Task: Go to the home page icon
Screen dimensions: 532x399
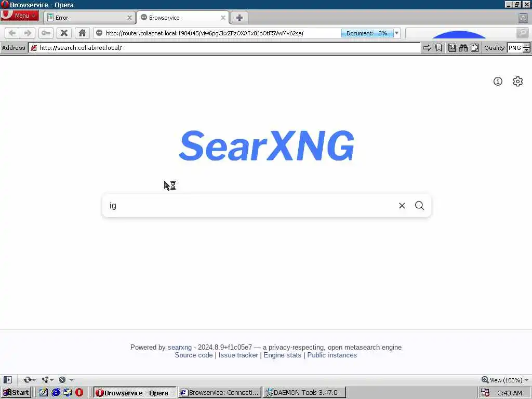Action: coord(82,33)
